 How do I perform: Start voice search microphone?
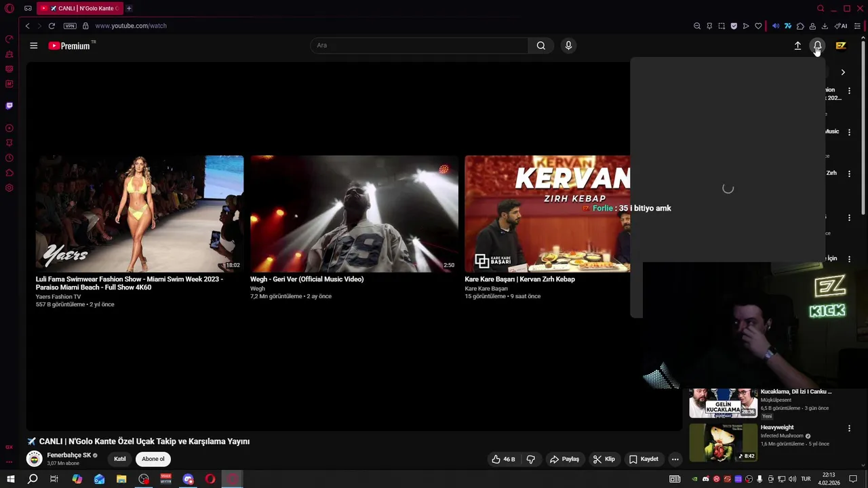[568, 45]
